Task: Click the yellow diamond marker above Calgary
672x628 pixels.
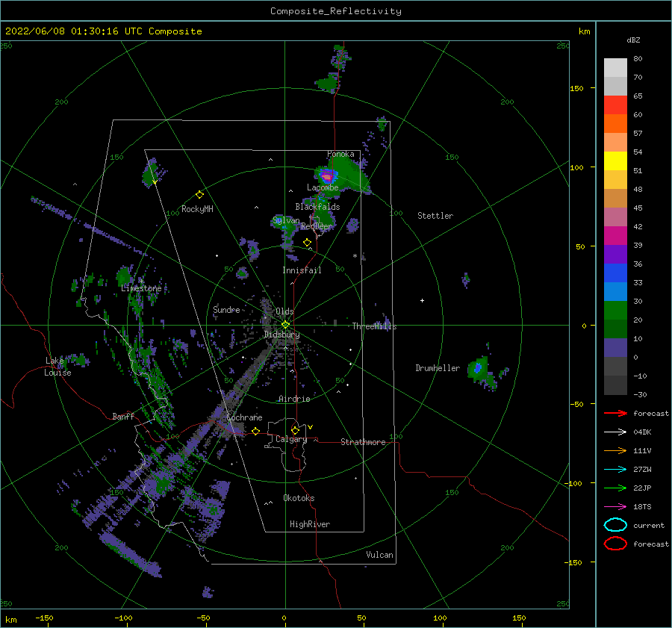Action: pos(295,430)
